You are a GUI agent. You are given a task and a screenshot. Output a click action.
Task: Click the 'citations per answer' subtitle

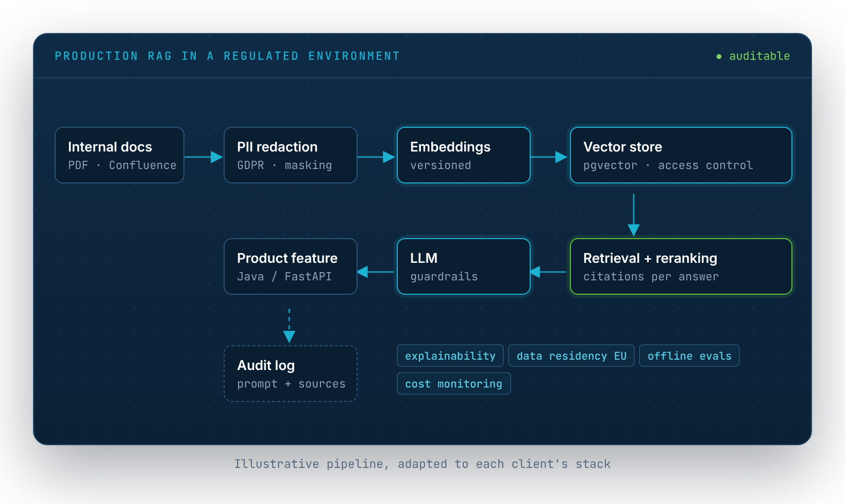click(651, 276)
